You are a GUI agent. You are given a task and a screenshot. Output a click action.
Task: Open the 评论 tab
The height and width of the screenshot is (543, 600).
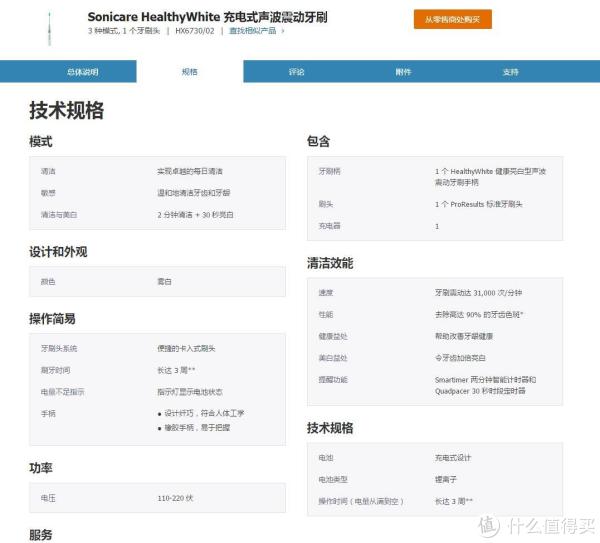[x=296, y=72]
